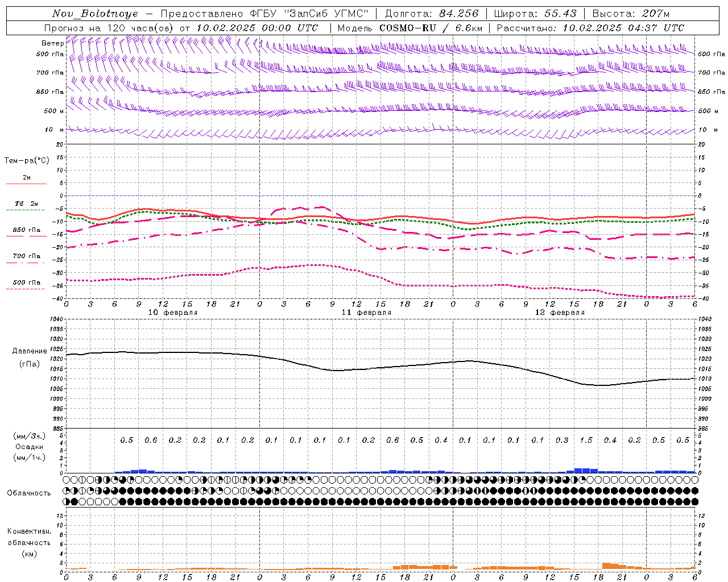Click the 2м temperature legend entry

[27, 178]
